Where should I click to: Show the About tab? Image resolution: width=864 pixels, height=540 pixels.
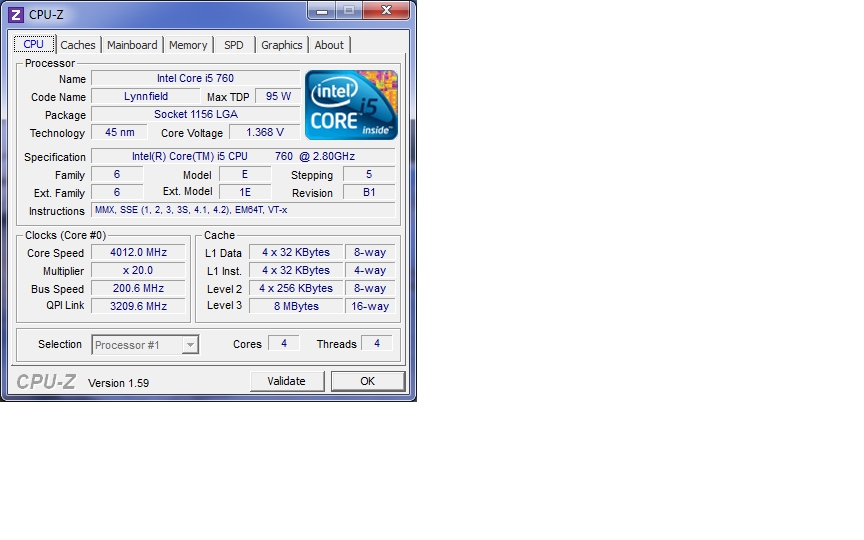pyautogui.click(x=329, y=45)
